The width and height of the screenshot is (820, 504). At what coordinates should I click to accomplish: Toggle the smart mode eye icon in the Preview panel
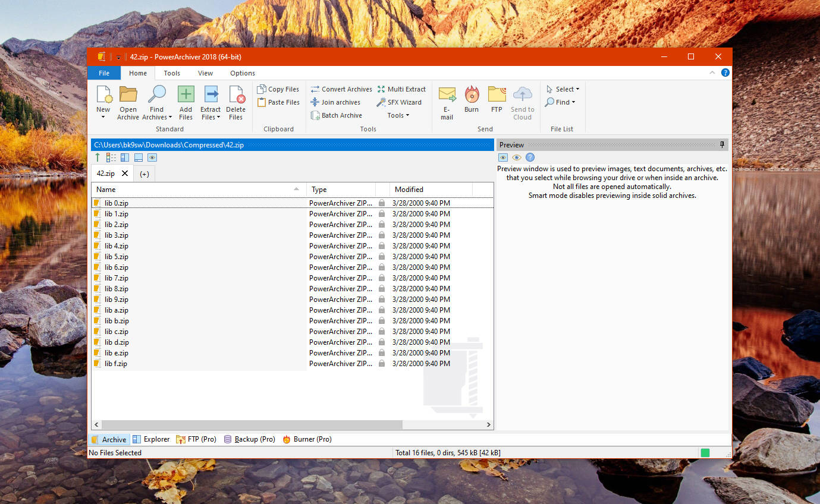pyautogui.click(x=517, y=157)
